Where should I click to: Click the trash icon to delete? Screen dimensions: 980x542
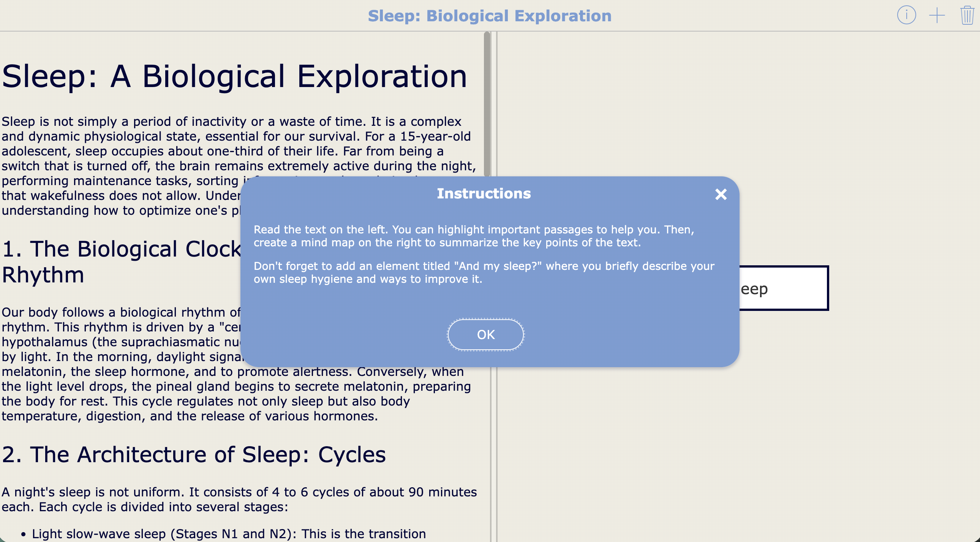pyautogui.click(x=967, y=16)
